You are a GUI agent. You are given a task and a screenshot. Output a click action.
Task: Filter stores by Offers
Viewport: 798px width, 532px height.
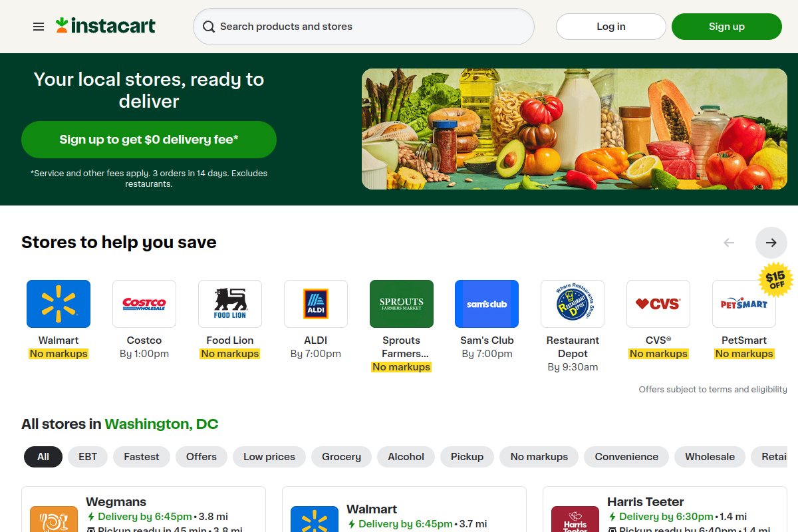click(201, 457)
